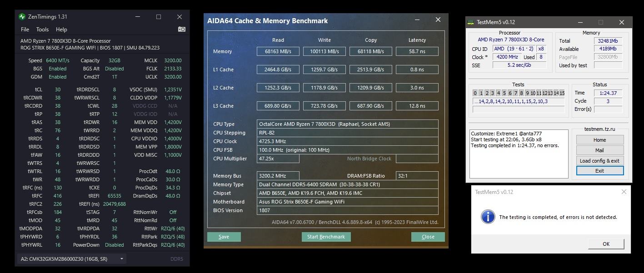Click Start Benchmark button
Viewport: 644px width, 273px height.
[x=326, y=237]
